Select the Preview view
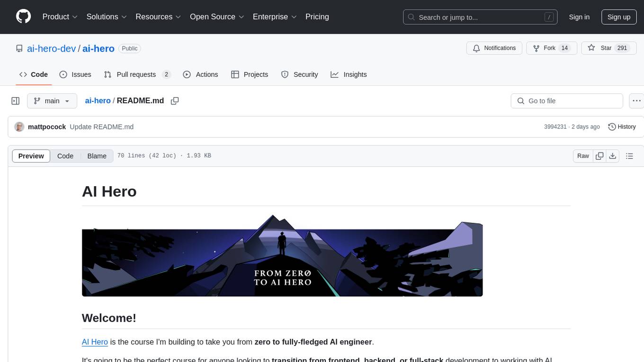644x362 pixels. coord(31,156)
